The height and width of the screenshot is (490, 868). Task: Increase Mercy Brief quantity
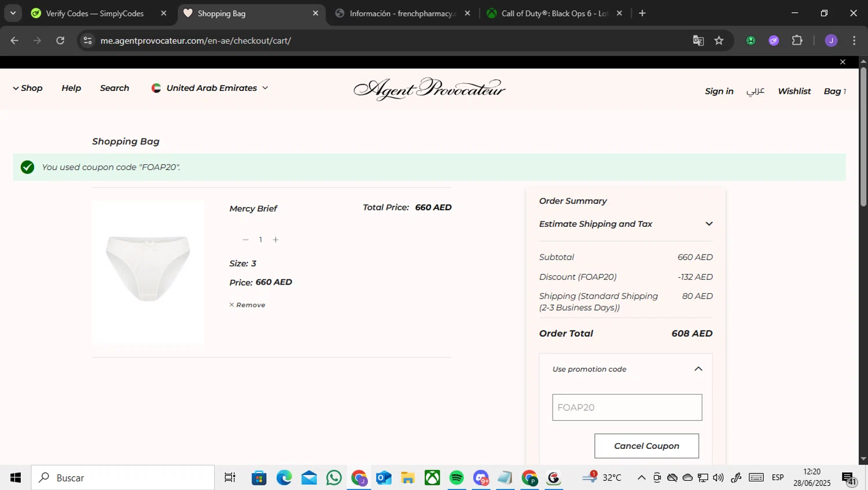(275, 240)
